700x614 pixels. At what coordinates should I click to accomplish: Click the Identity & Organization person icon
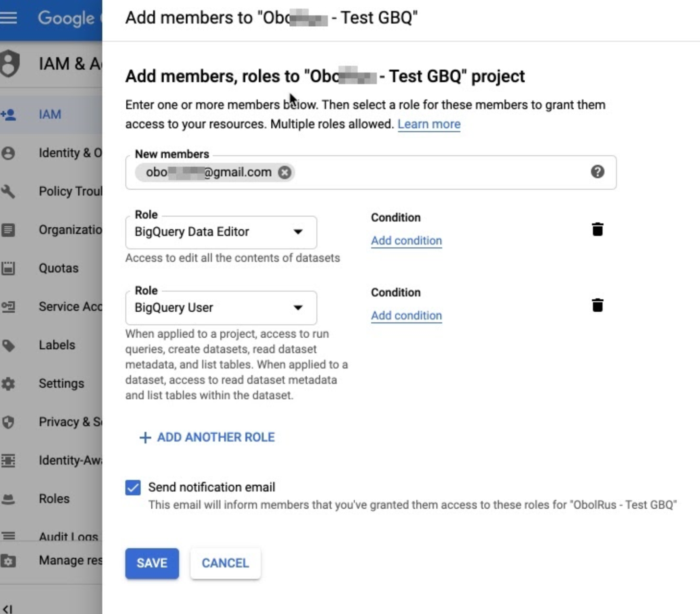(8, 153)
